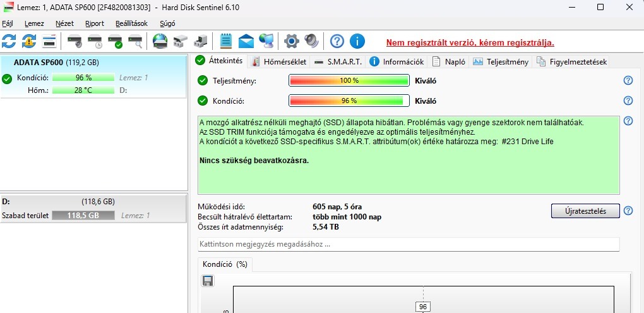Switch to the Teljesítmény tab
This screenshot has height=313, width=644.
point(501,62)
